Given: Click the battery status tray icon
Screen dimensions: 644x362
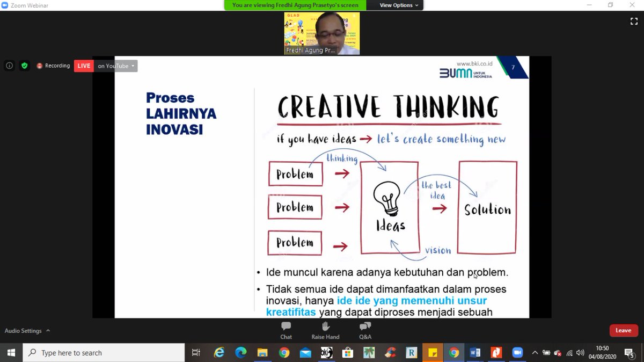Looking at the screenshot, I should pyautogui.click(x=546, y=352).
